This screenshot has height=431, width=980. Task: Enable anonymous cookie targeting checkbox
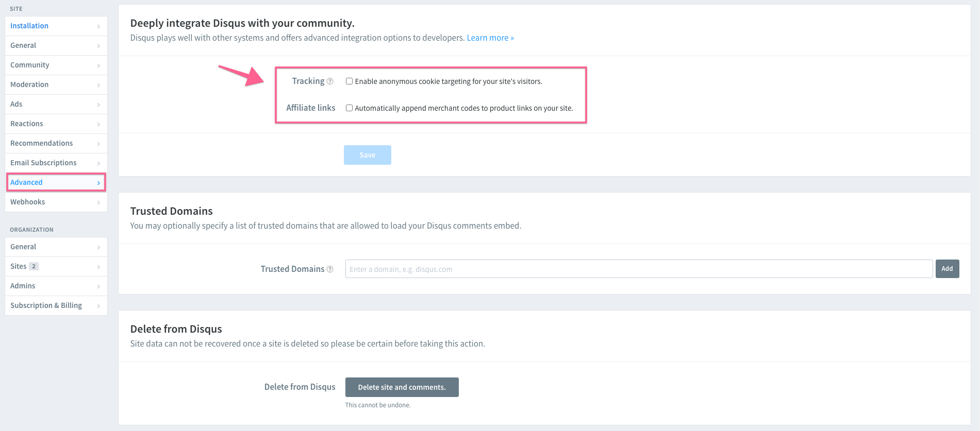point(349,81)
